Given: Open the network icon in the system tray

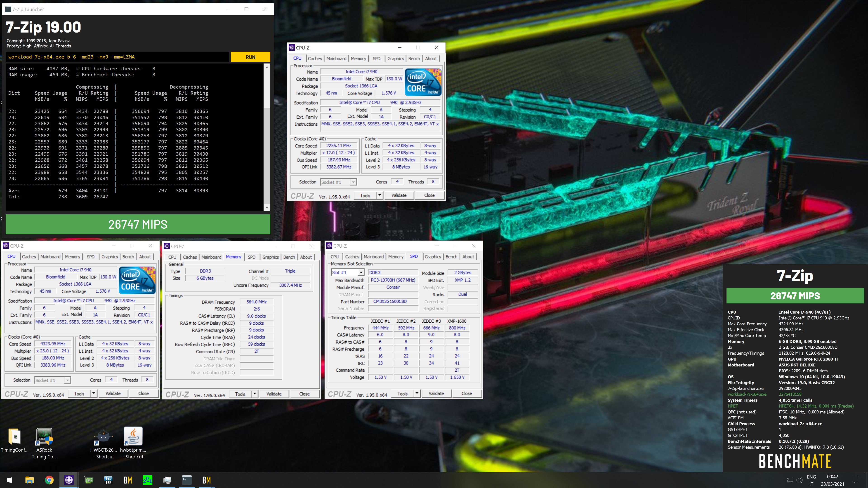Looking at the screenshot, I should pyautogui.click(x=790, y=480).
